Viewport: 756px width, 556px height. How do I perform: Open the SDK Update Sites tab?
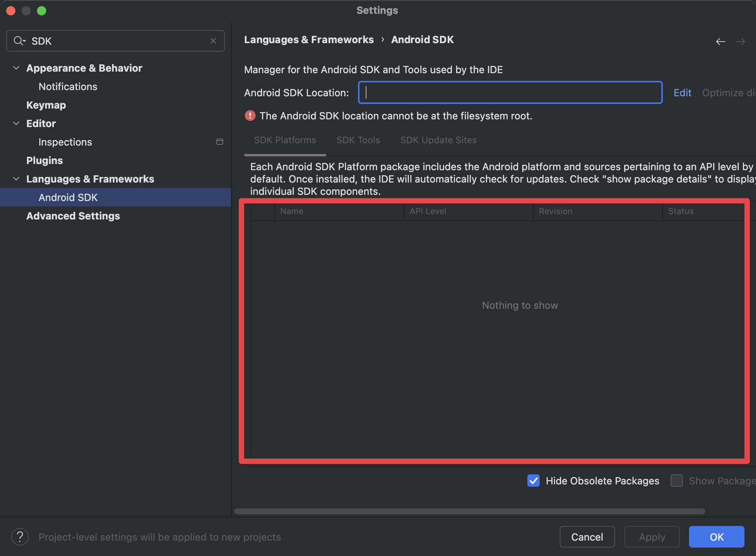pyautogui.click(x=438, y=140)
